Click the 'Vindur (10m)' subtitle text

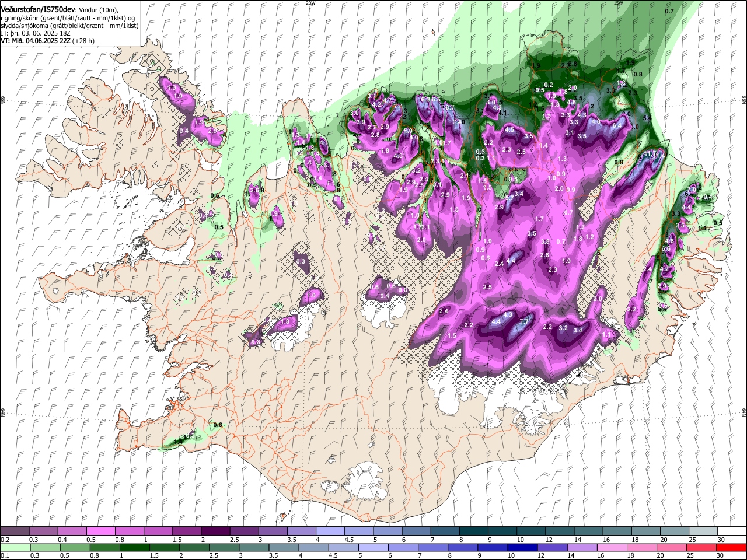pos(99,10)
